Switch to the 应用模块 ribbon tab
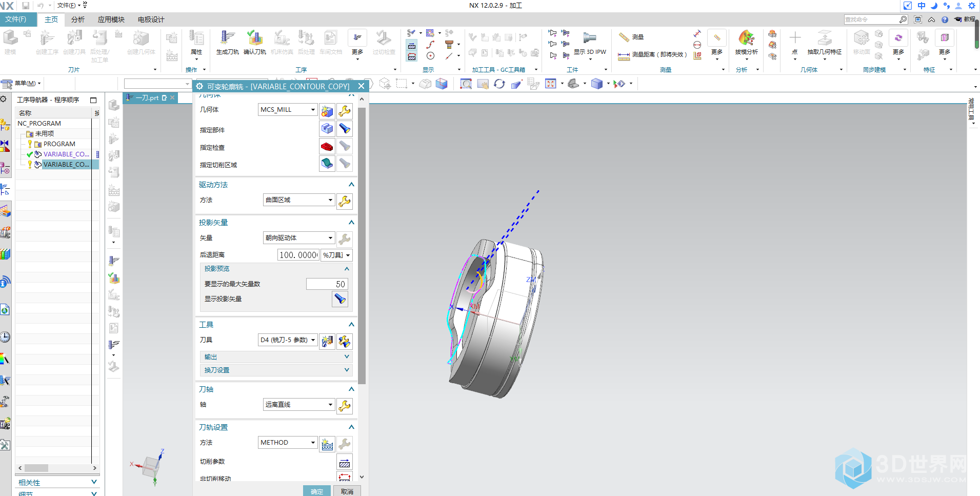 [111, 19]
